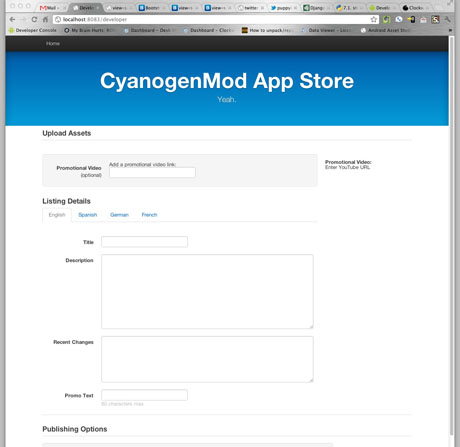Open the How to unpack bookmark
Screen dimensions: 460x447
(268, 30)
